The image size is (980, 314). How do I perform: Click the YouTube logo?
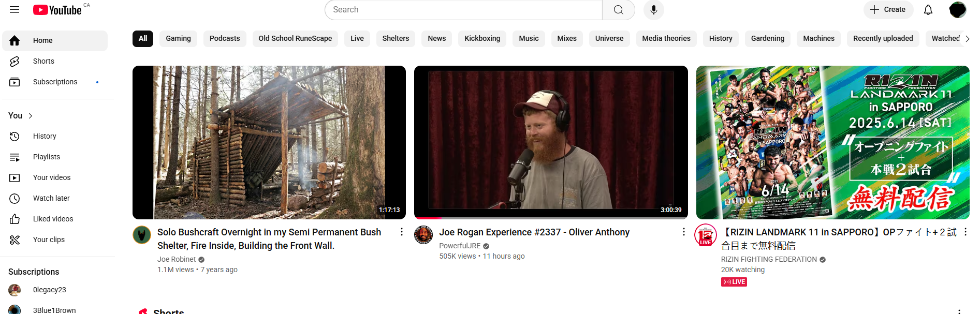coord(57,10)
